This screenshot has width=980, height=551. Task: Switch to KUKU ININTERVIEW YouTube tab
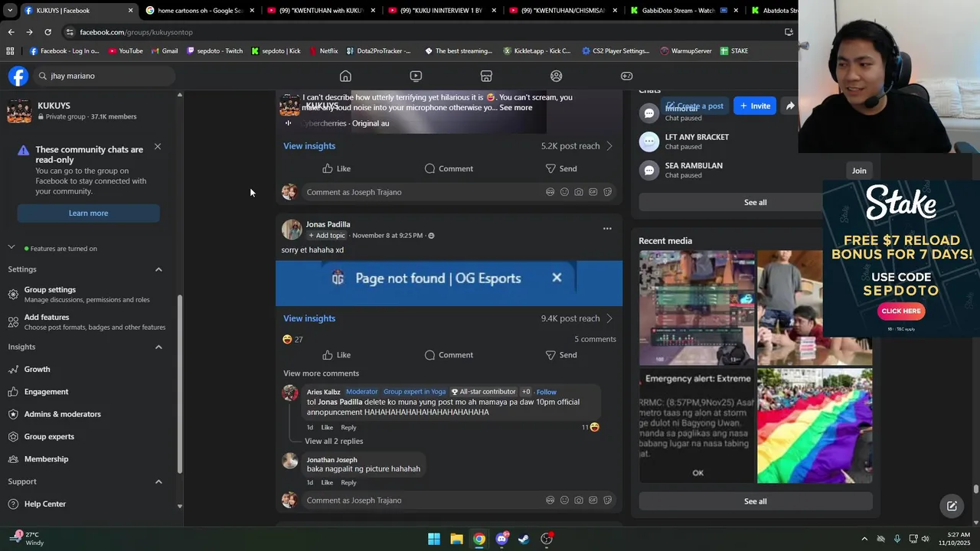[441, 11]
